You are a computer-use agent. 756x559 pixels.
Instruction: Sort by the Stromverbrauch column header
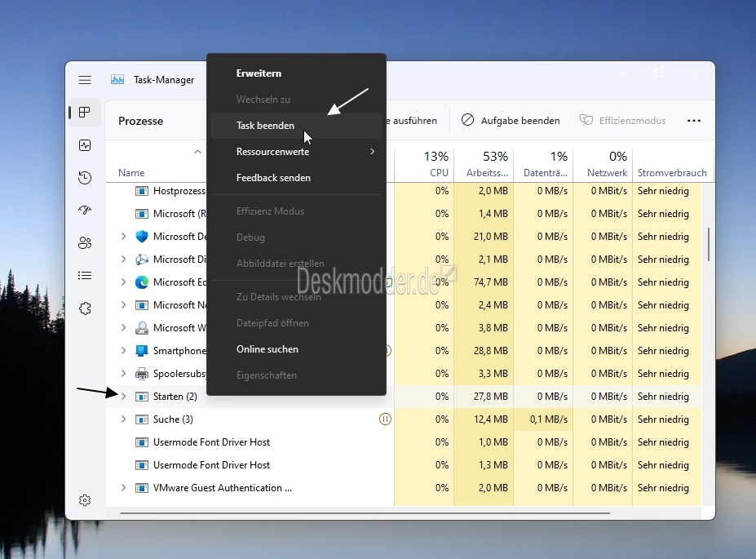click(x=672, y=164)
